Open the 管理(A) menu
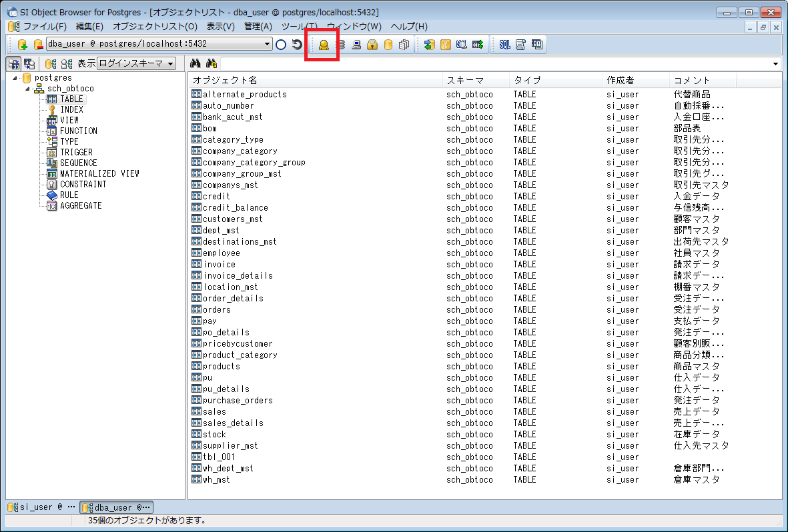The width and height of the screenshot is (788, 532). pyautogui.click(x=258, y=27)
